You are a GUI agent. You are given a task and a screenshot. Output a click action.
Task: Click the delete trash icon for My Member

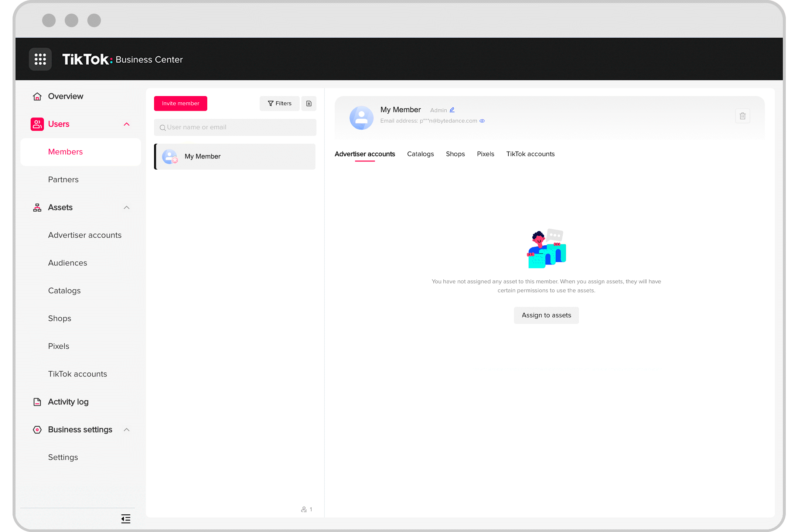[743, 116]
